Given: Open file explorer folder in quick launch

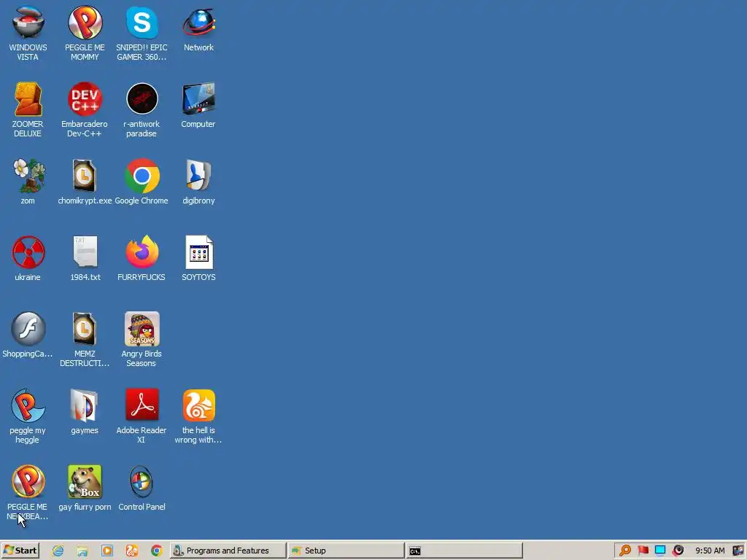Looking at the screenshot, I should tap(82, 551).
